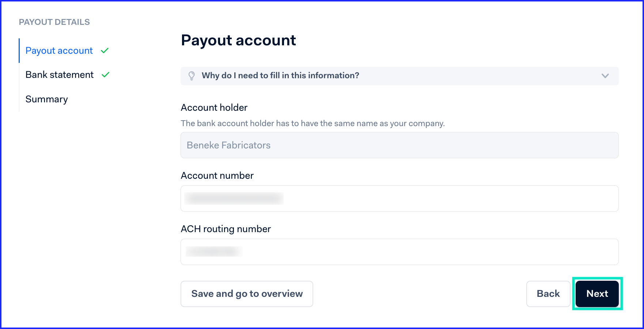Image resolution: width=644 pixels, height=329 pixels.
Task: Click the account holder name requirement hint text
Action: [313, 123]
